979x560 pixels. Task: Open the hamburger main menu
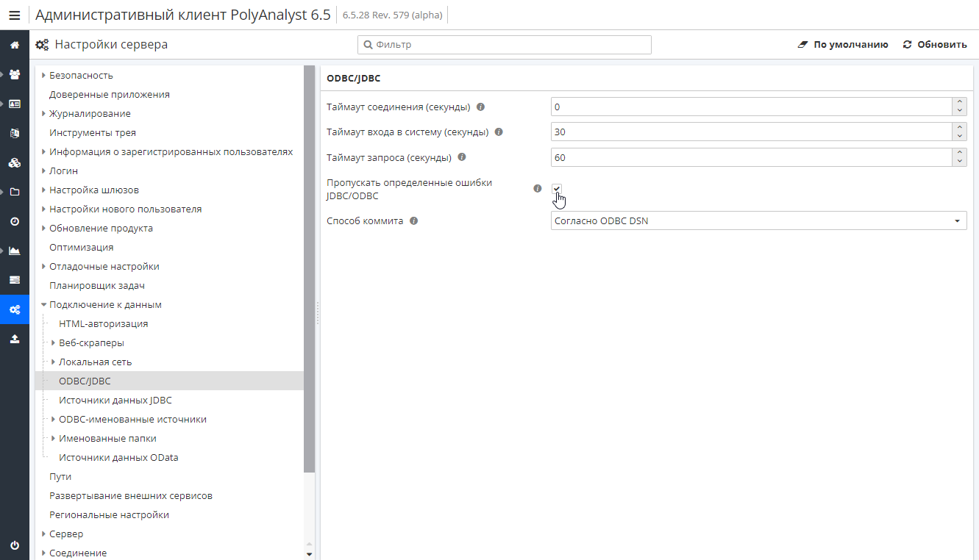coord(14,15)
